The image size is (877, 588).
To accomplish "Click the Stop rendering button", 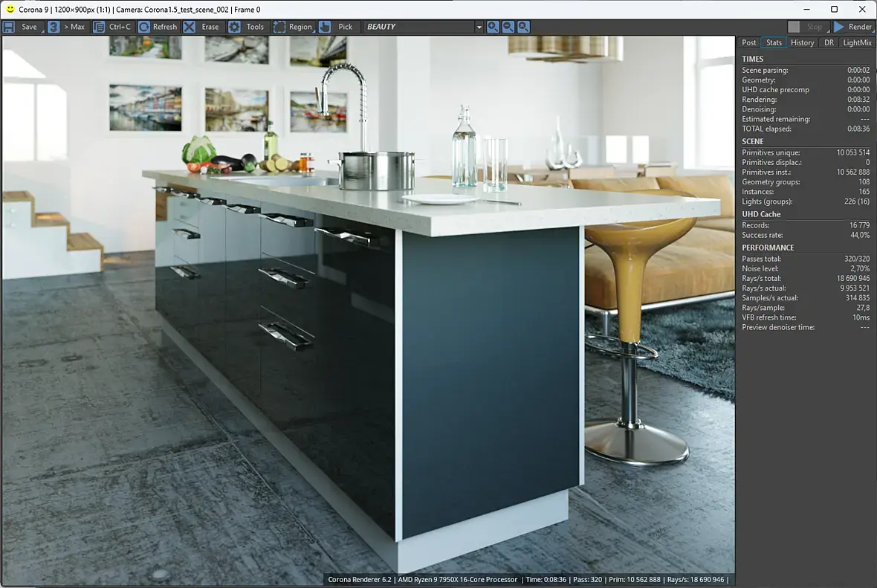I will [x=808, y=27].
